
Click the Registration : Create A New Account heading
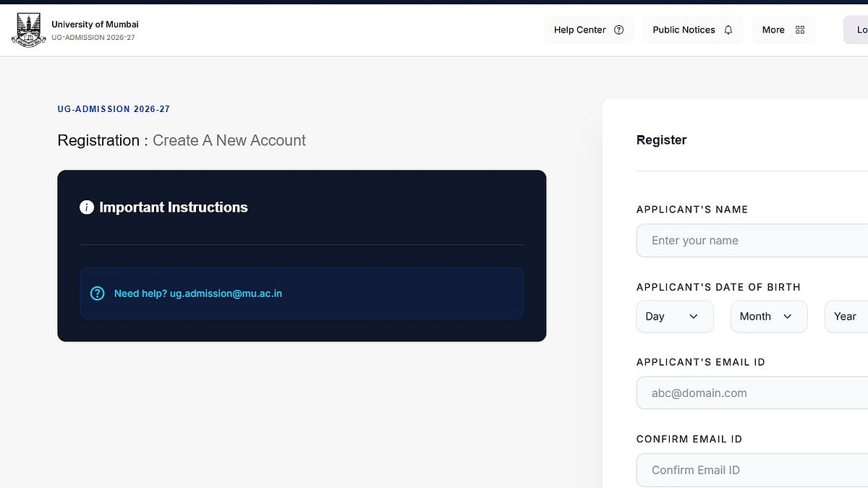point(182,140)
